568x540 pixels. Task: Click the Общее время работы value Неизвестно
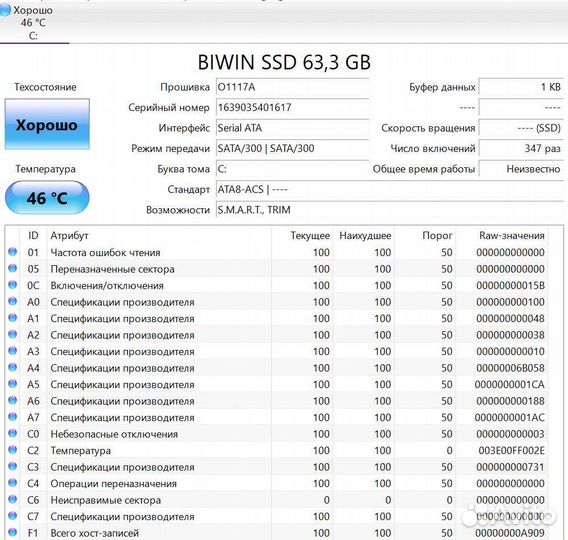521,169
